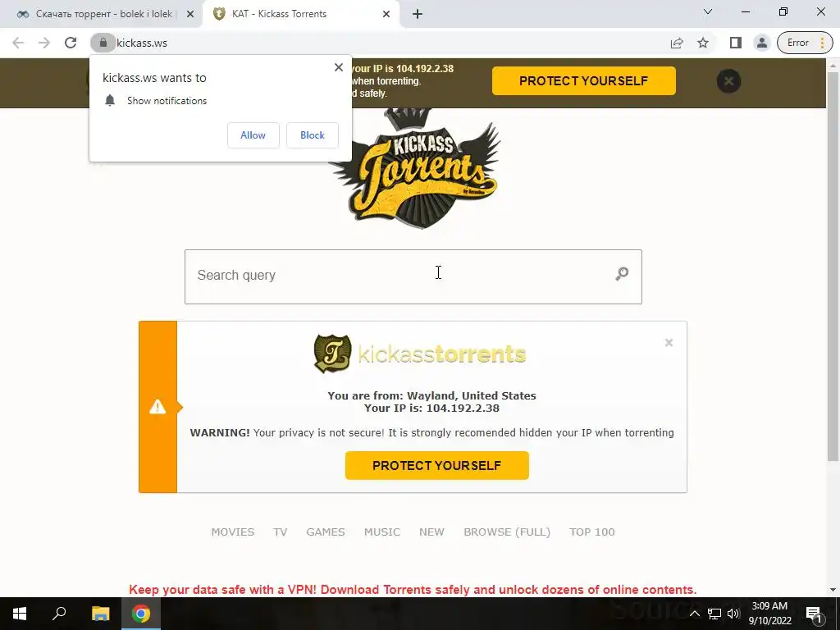This screenshot has width=840, height=630.
Task: Close the kickasstorrents warning box
Action: click(669, 342)
